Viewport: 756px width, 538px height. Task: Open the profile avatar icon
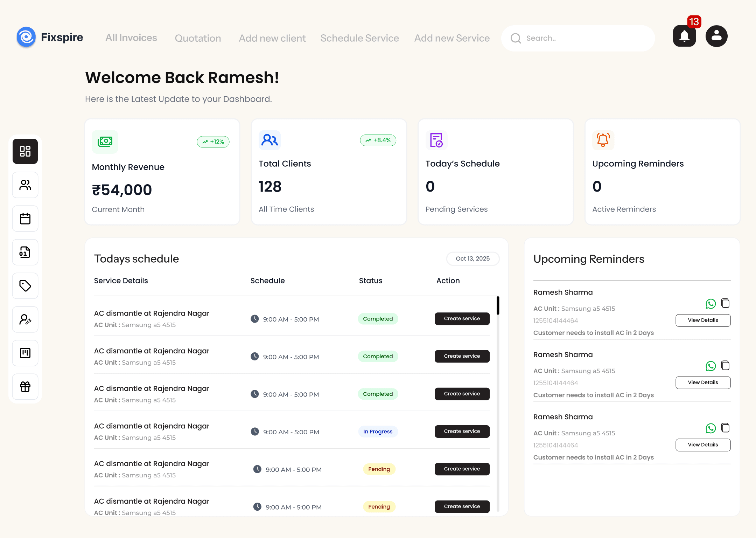click(716, 36)
